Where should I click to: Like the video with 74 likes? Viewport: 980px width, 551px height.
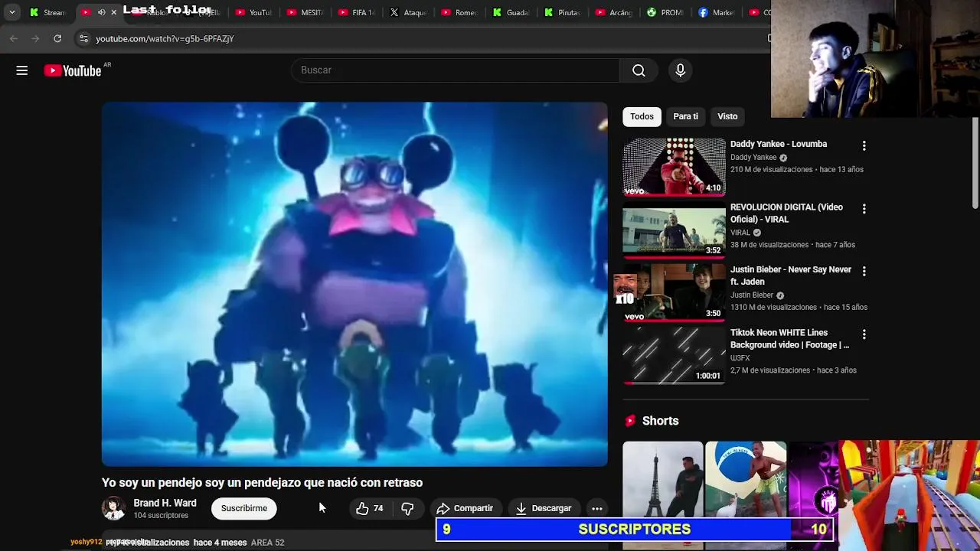coord(370,508)
